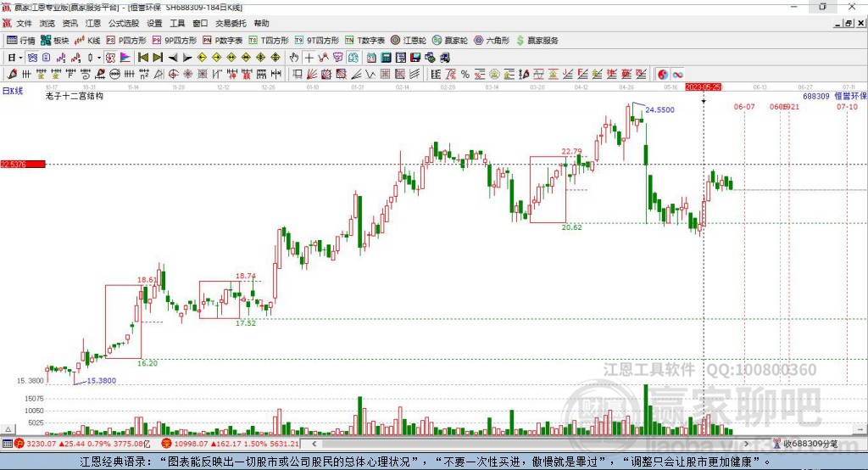Click the 688309 stock code
The image size is (868, 470).
(x=816, y=96)
